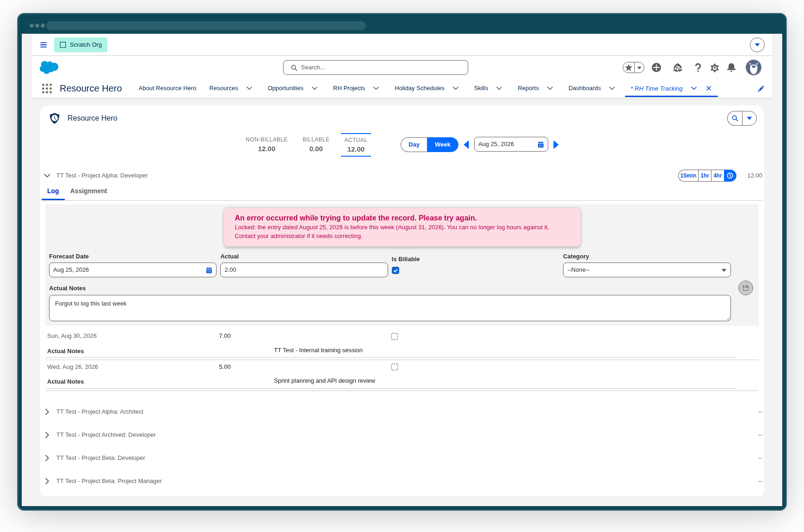The width and height of the screenshot is (804, 532).
Task: Open the Opportunities tab dropdown chevron
Action: (315, 88)
